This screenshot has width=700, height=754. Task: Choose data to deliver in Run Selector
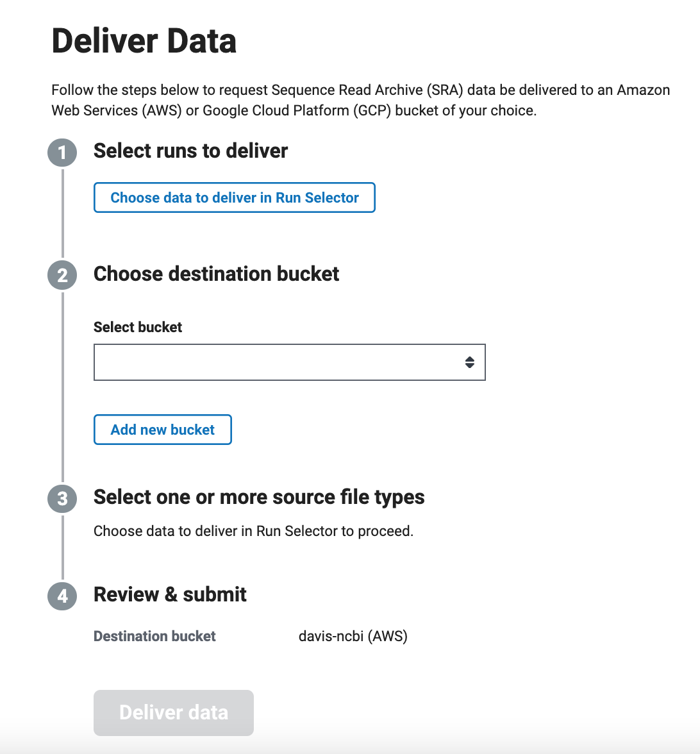(235, 197)
